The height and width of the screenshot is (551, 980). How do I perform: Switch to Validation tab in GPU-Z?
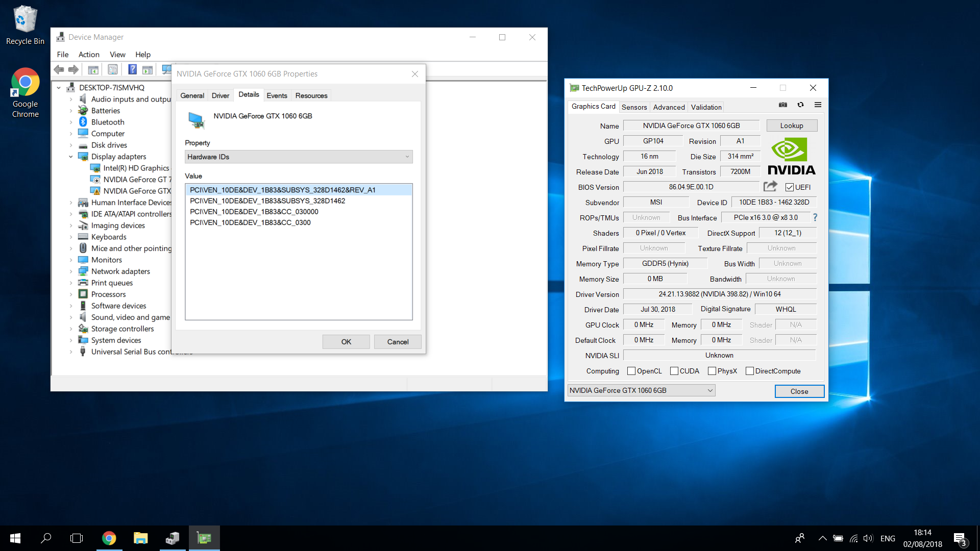[706, 106]
